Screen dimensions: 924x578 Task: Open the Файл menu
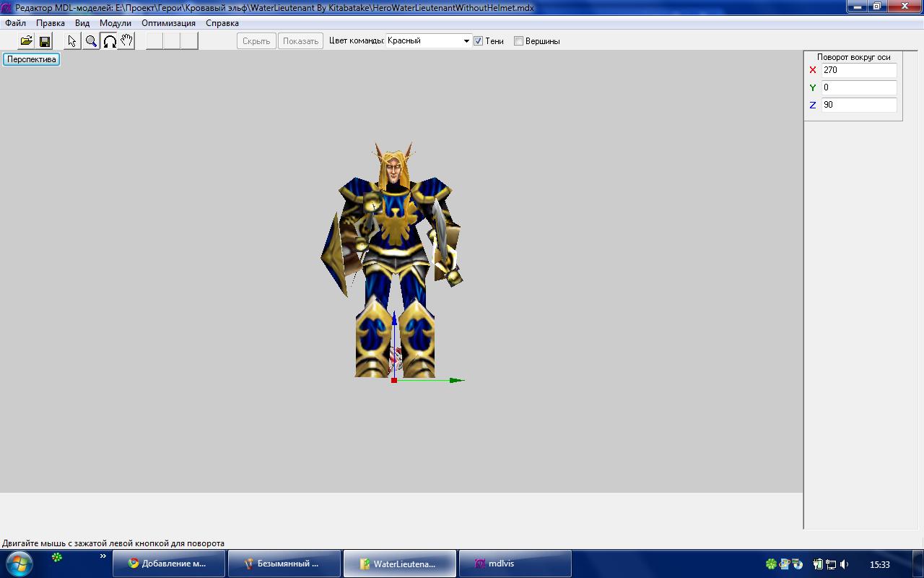(x=15, y=23)
